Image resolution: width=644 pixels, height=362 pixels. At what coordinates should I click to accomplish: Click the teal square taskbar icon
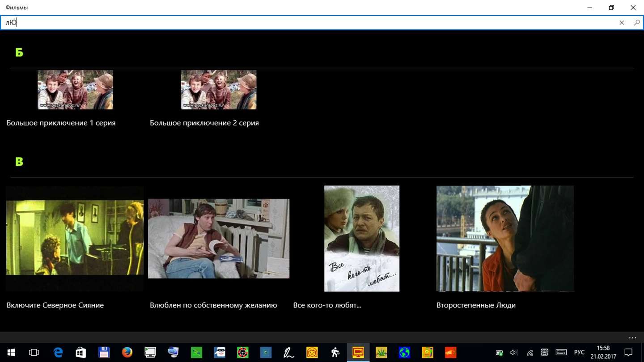[266, 353]
